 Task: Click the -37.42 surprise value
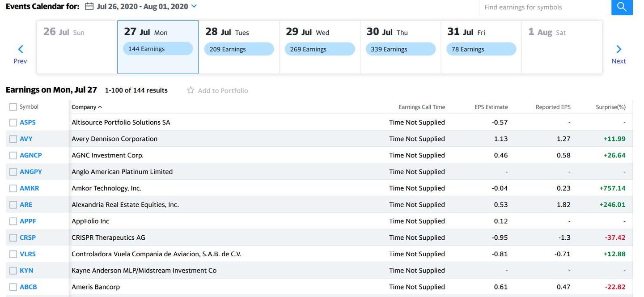pyautogui.click(x=615, y=238)
